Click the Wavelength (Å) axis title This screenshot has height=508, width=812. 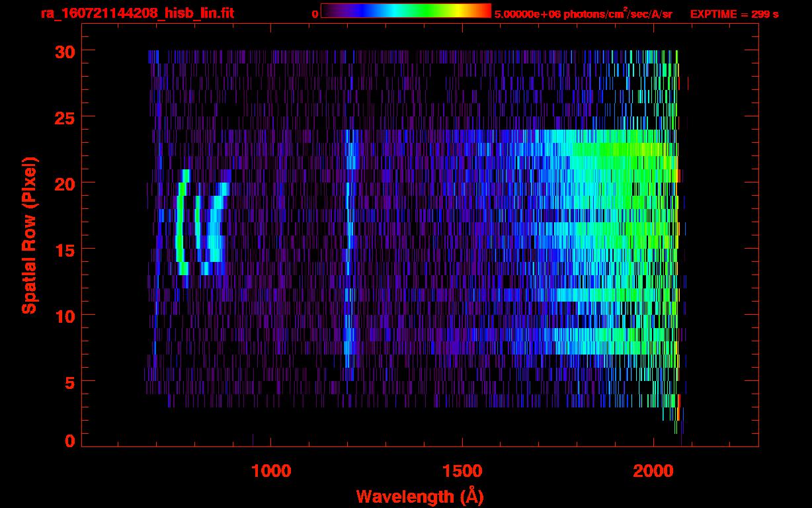419,496
